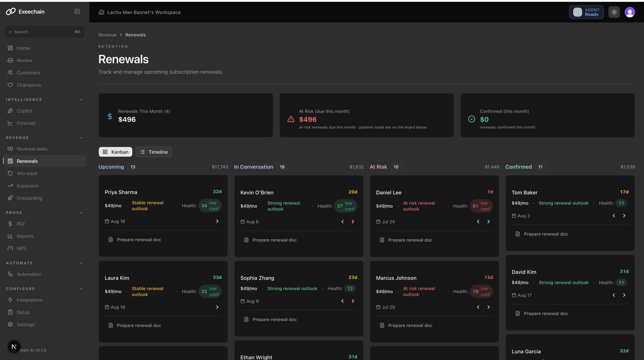Viewport: 644px width, 360px height.
Task: Collapse the Configure section chevron
Action: [81, 289]
